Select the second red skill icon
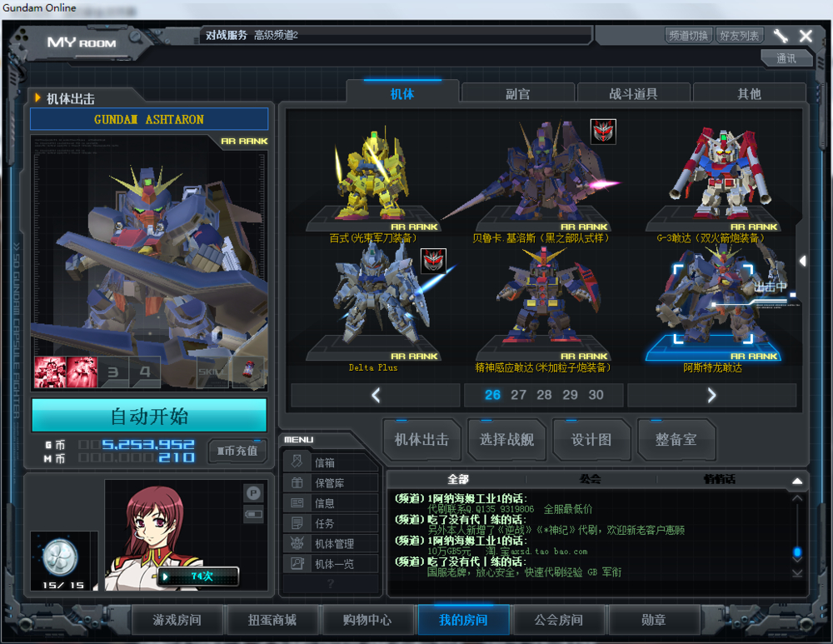The width and height of the screenshot is (833, 644). click(x=82, y=372)
